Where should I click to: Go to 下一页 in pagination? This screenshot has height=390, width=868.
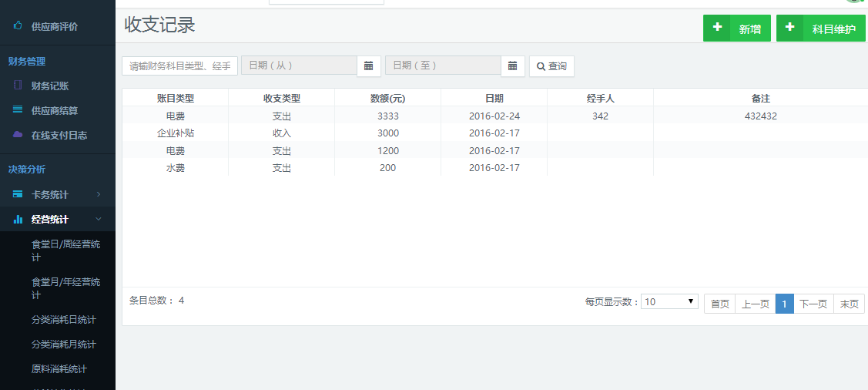coord(813,304)
